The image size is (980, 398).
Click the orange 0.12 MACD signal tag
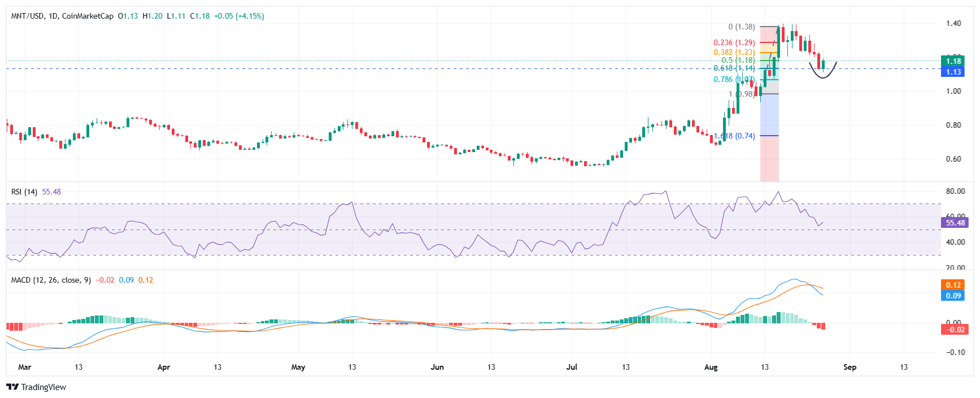tap(954, 285)
